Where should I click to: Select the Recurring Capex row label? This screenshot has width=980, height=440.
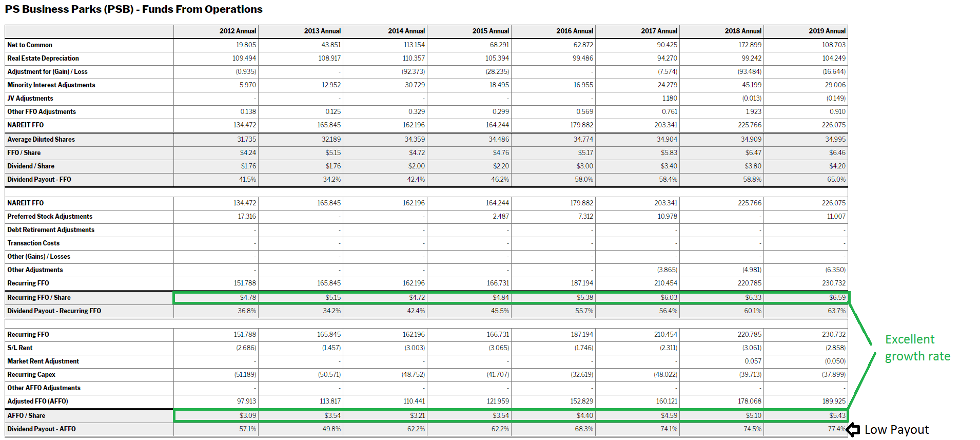(x=31, y=375)
